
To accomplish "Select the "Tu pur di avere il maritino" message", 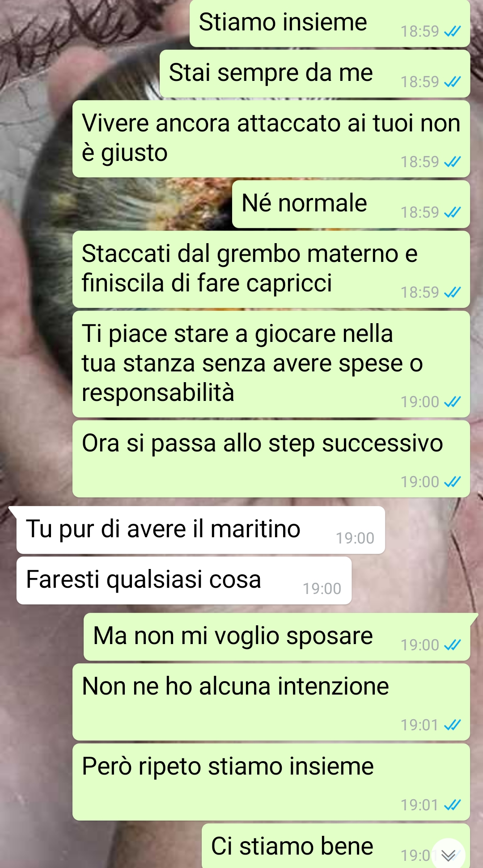I will pos(200,530).
